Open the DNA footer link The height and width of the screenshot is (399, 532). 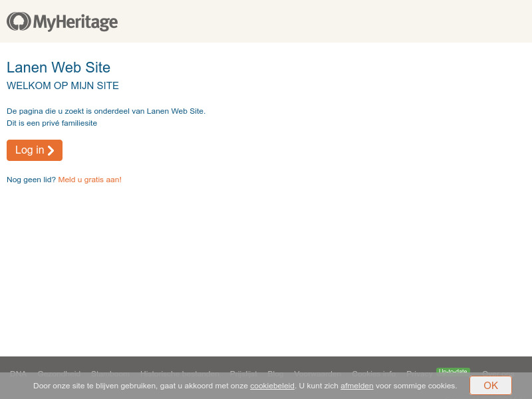coord(18,374)
